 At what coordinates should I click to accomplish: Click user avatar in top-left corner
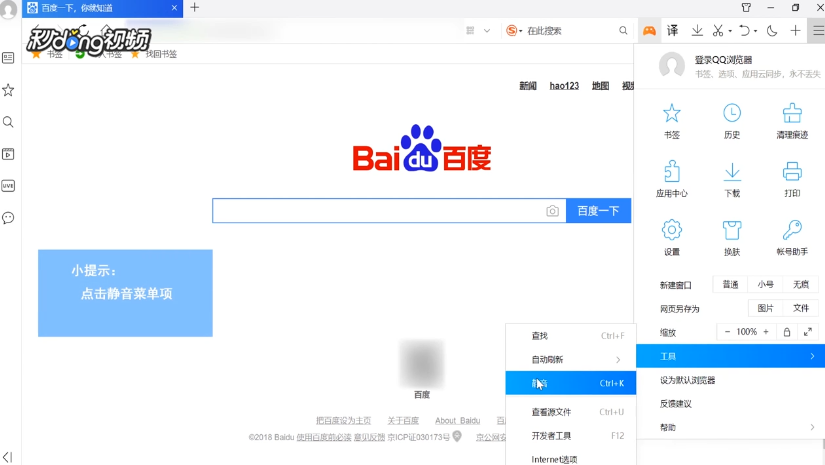[x=8, y=9]
